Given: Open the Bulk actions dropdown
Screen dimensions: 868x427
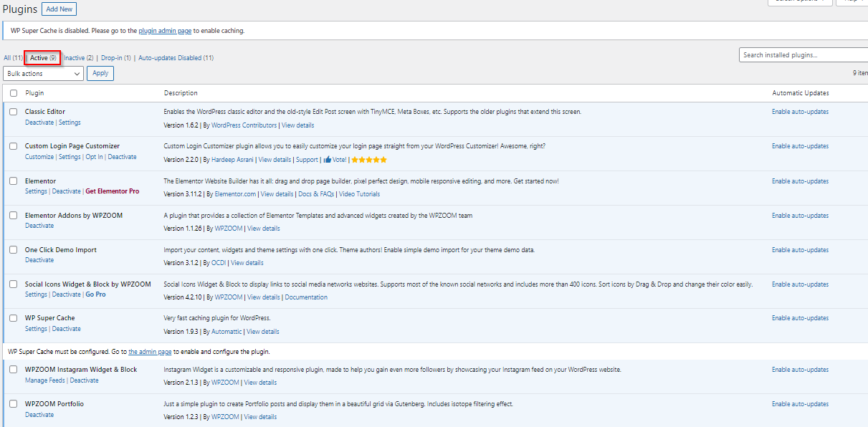Looking at the screenshot, I should point(44,73).
